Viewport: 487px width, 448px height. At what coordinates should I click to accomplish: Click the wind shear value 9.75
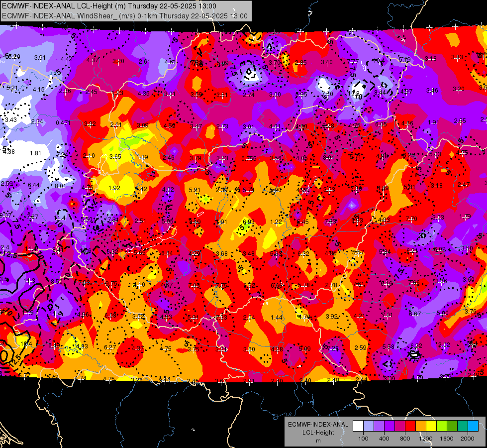point(111,284)
